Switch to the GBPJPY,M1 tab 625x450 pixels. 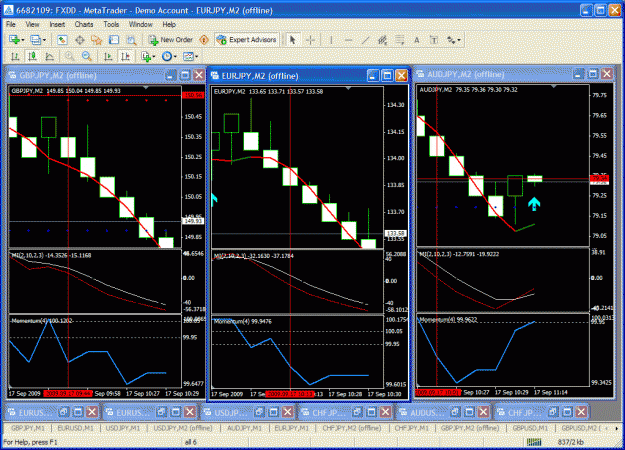(x=28, y=428)
